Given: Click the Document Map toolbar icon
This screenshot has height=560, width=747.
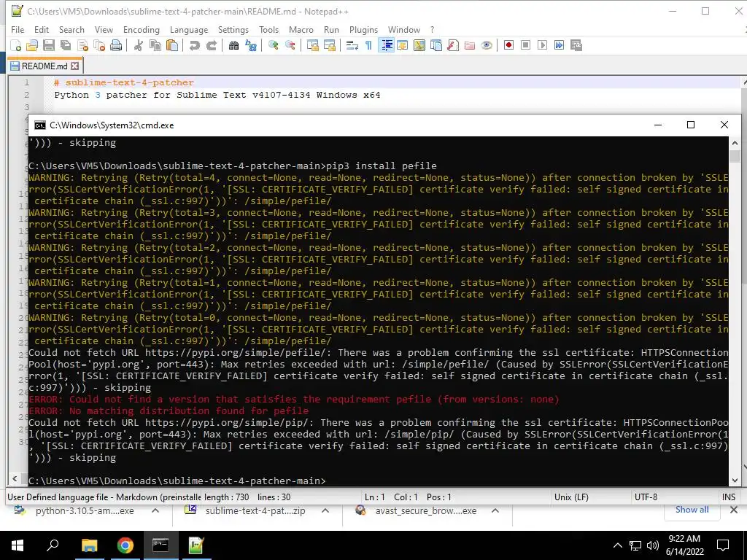Looking at the screenshot, I should coord(419,45).
